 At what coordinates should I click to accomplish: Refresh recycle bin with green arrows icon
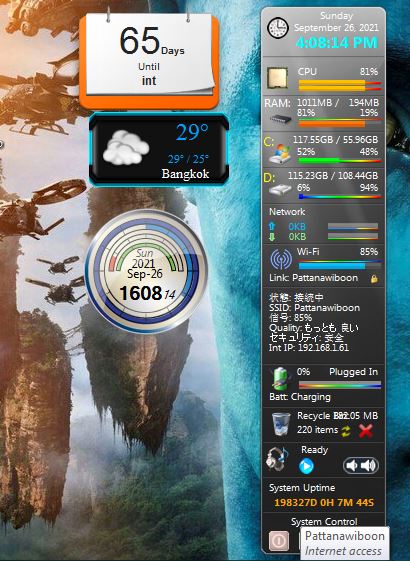click(x=346, y=431)
